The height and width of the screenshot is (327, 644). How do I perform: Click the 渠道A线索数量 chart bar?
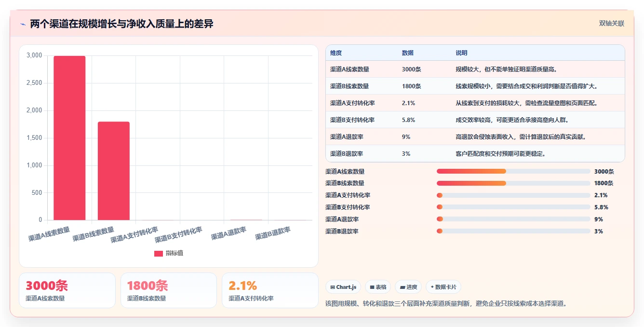pyautogui.click(x=69, y=138)
